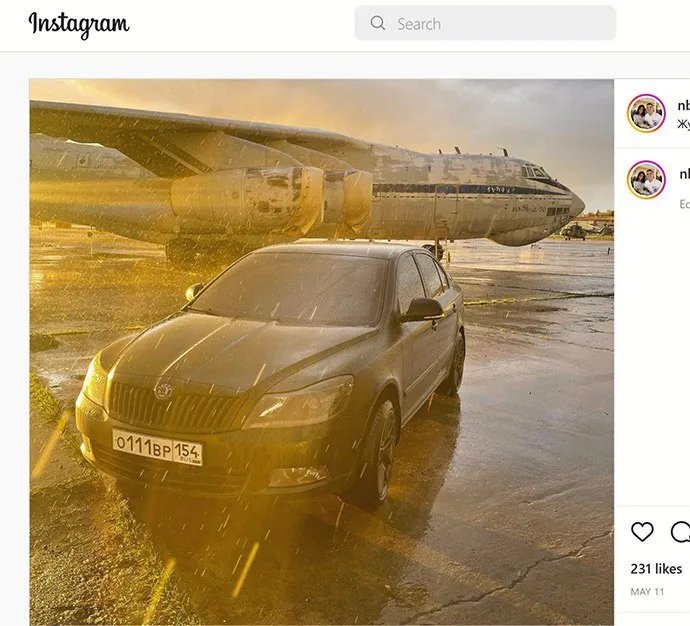Like the post with the heart icon
The image size is (690, 626).
[642, 532]
